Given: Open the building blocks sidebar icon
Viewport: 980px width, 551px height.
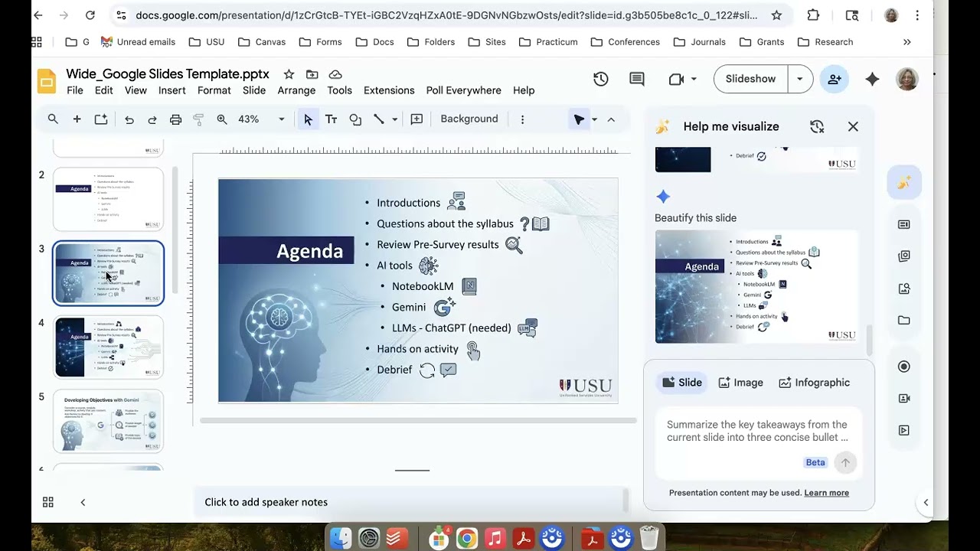Looking at the screenshot, I should click(904, 256).
